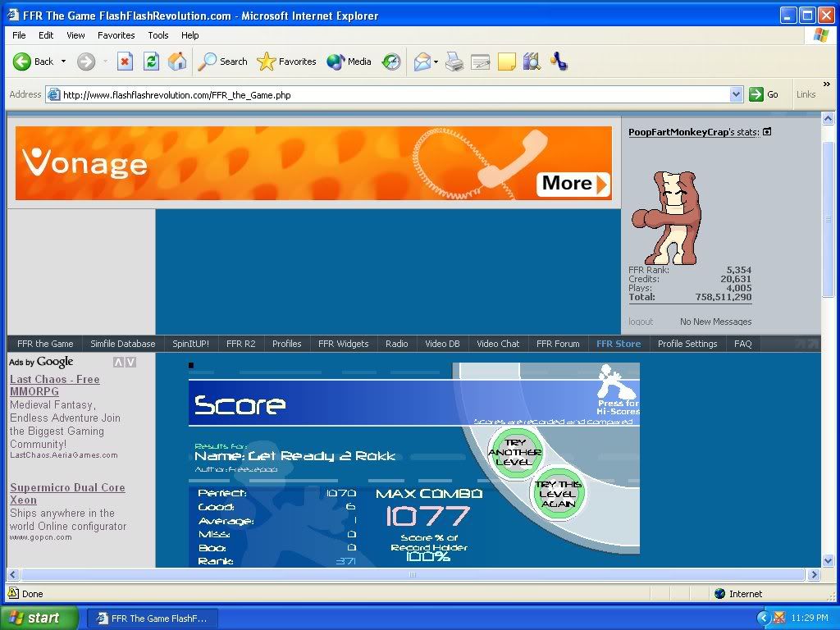Go to the Home page icon
Image resolution: width=840 pixels, height=630 pixels.
point(177,62)
